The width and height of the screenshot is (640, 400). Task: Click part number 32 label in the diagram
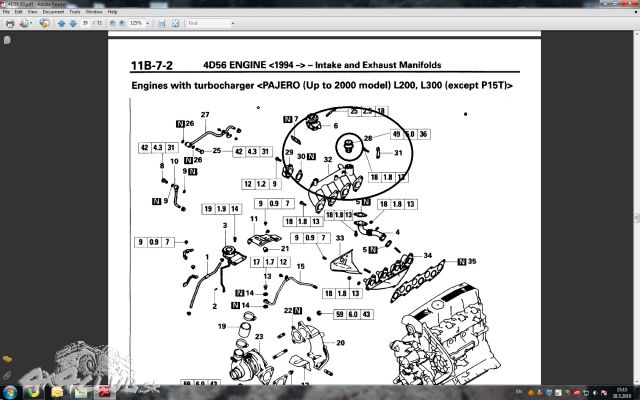pos(328,160)
